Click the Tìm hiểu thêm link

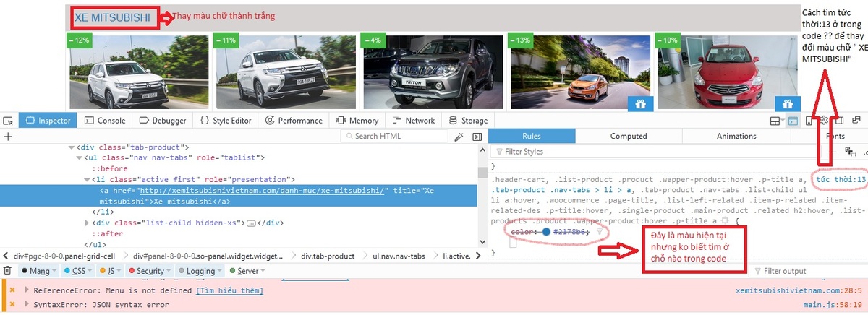(229, 290)
